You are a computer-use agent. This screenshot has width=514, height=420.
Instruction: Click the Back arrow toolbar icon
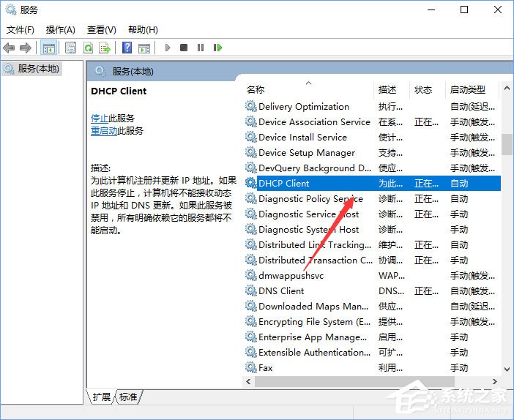pos(9,48)
